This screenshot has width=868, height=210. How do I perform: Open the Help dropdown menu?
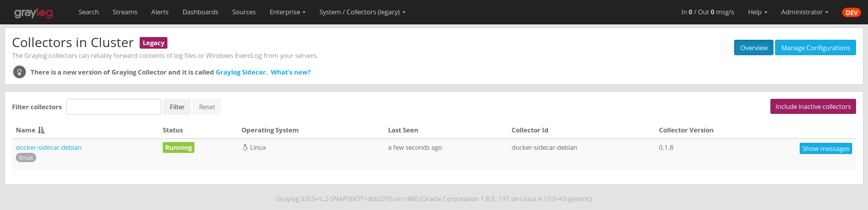click(757, 12)
